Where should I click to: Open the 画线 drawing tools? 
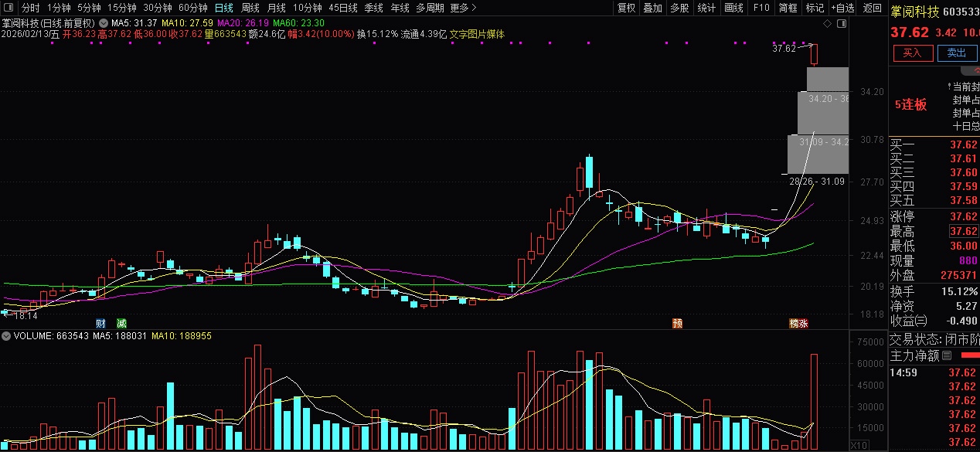(x=733, y=8)
